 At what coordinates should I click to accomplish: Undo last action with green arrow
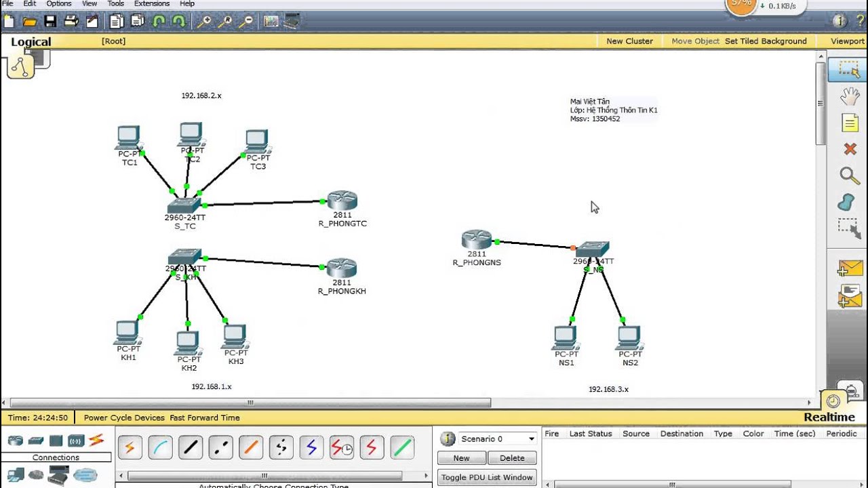coord(159,22)
